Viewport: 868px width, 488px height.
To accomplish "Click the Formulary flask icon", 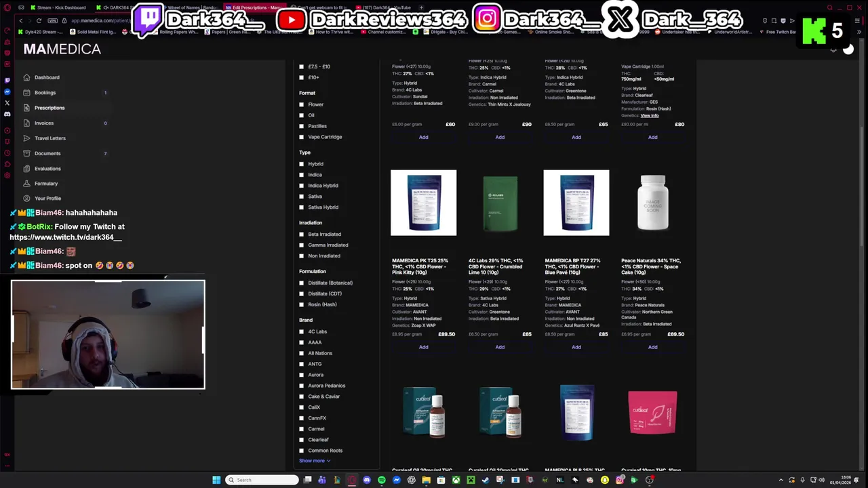I will pos(26,183).
